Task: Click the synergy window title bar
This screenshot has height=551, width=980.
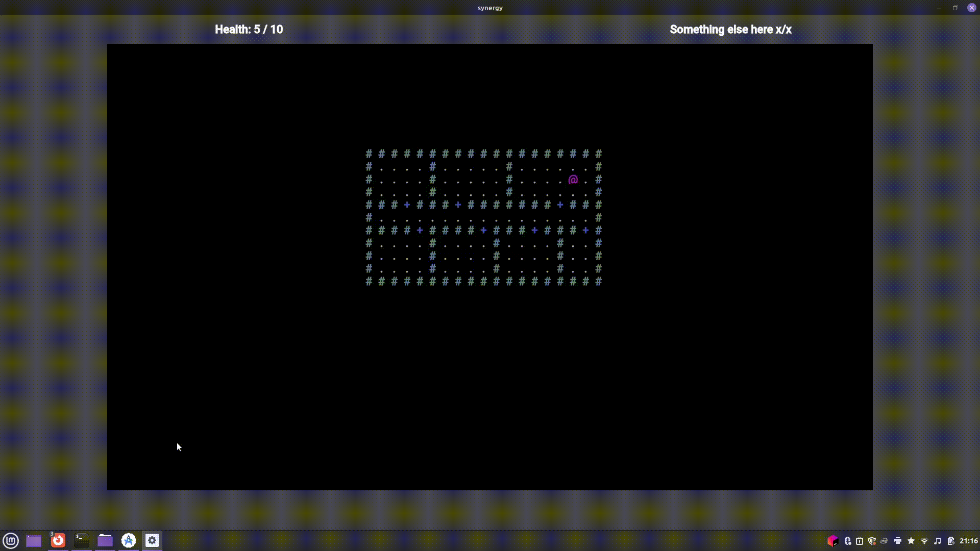Action: pos(489,8)
